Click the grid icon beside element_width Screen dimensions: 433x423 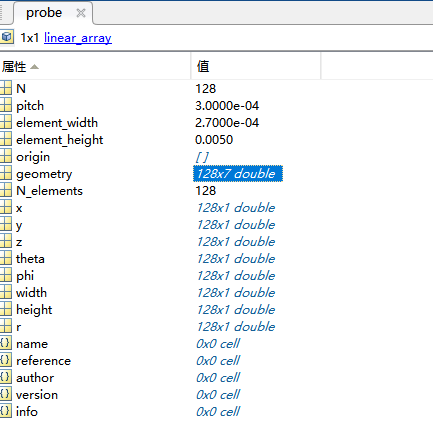pos(5,122)
